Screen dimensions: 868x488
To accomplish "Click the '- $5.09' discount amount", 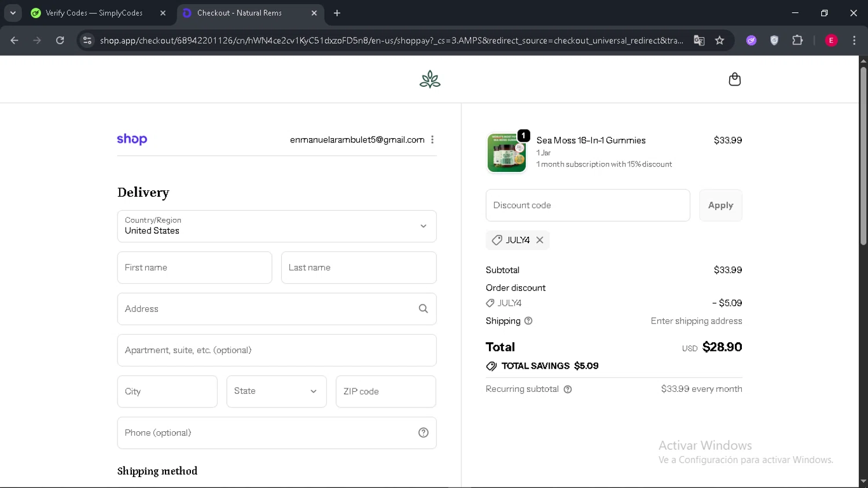I will pos(727,303).
